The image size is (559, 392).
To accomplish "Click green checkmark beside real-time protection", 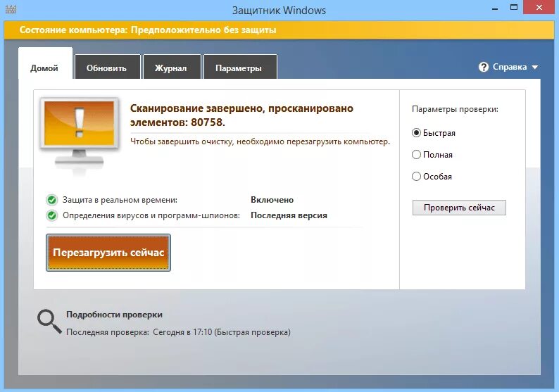I will pyautogui.click(x=52, y=200).
